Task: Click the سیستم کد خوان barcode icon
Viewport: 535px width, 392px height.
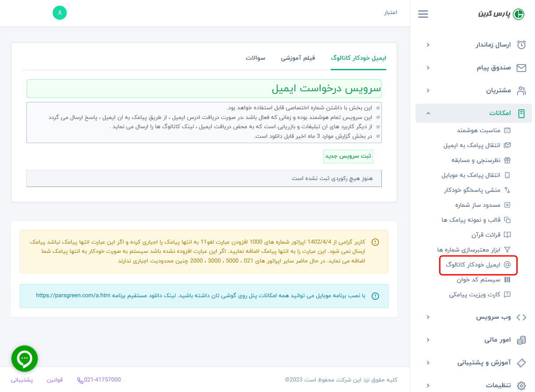Action: tap(508, 280)
